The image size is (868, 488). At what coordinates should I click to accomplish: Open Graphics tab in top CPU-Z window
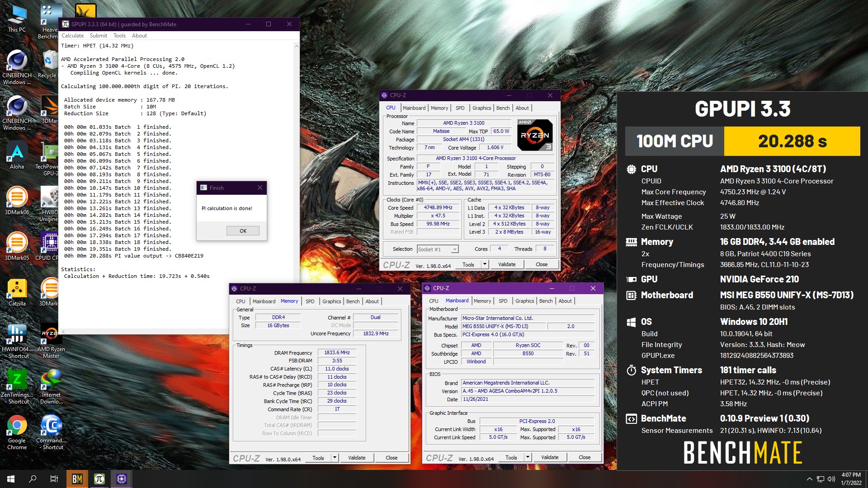(x=481, y=108)
